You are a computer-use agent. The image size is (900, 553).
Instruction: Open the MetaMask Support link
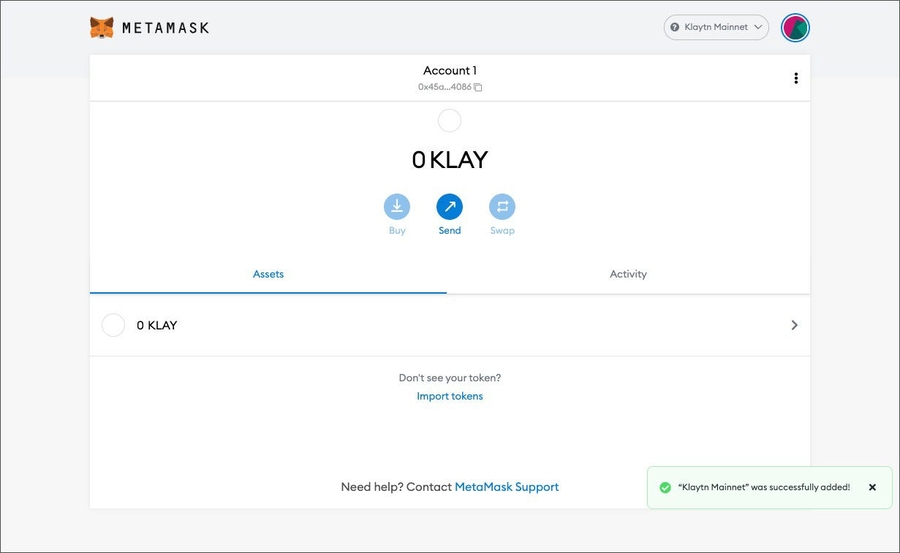pos(506,487)
